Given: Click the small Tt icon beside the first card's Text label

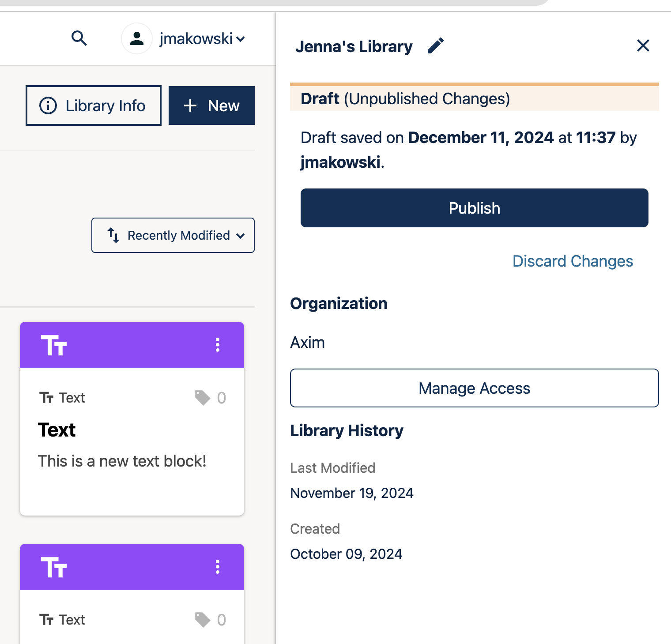Looking at the screenshot, I should 46,397.
